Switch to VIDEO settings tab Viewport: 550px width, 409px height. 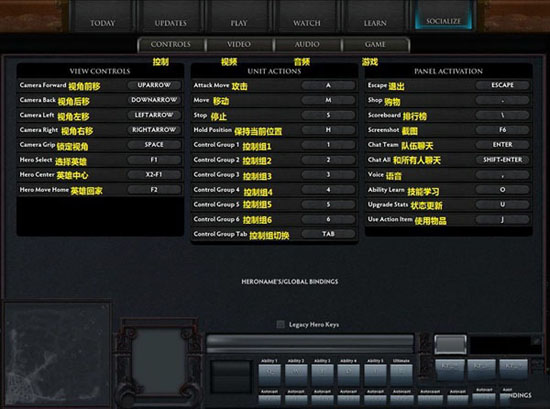[239, 45]
